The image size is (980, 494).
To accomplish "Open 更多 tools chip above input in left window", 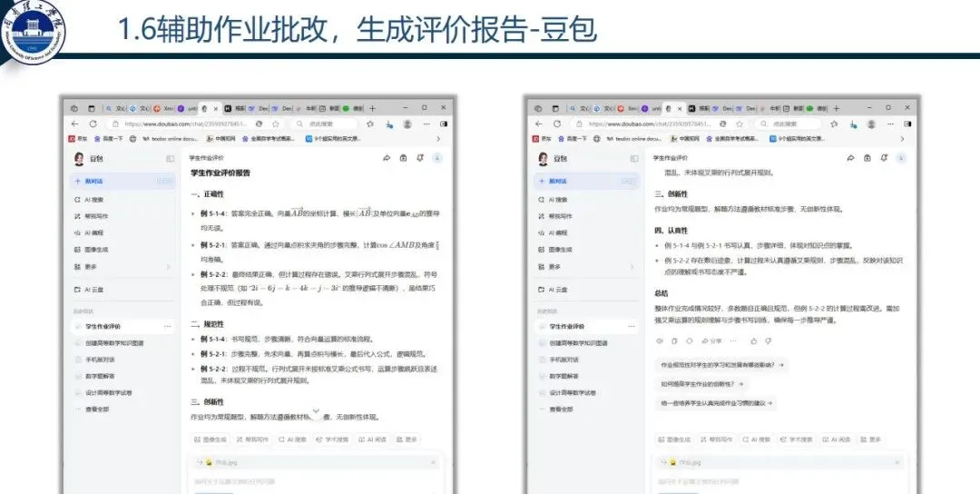I will [x=407, y=440].
